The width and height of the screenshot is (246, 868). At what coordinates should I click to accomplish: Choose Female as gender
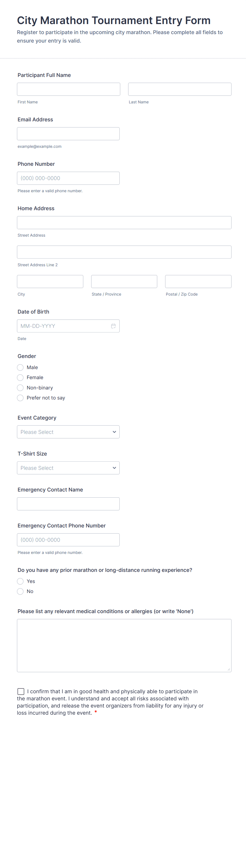pyautogui.click(x=21, y=377)
